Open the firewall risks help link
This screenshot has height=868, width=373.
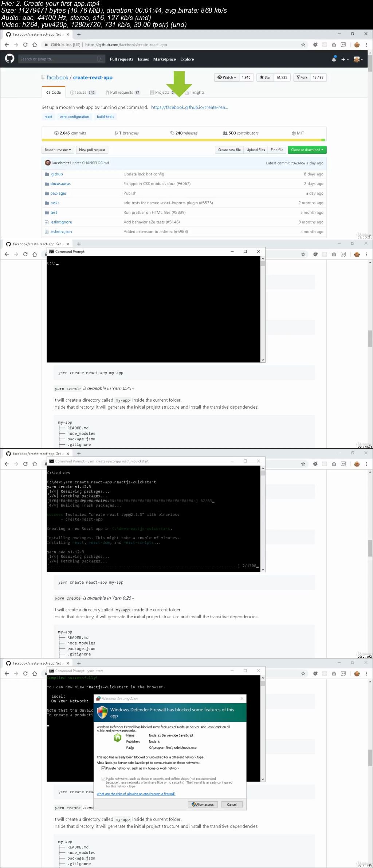(136, 794)
